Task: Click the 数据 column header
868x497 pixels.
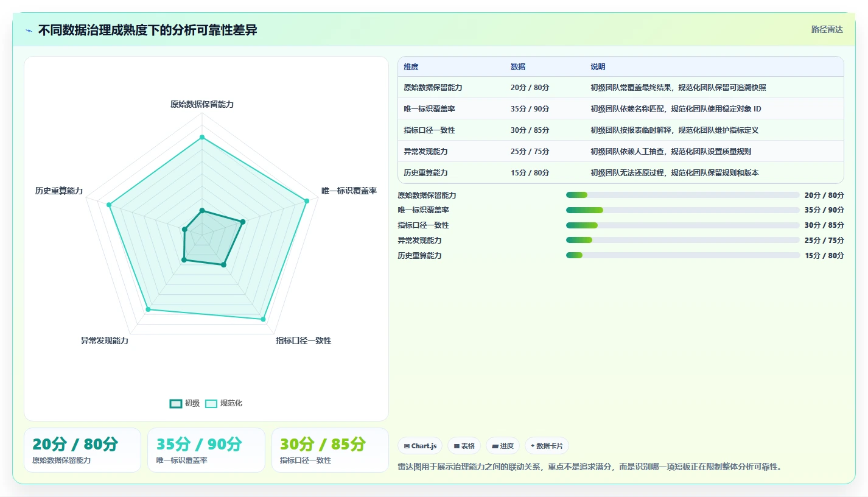Action: point(518,67)
